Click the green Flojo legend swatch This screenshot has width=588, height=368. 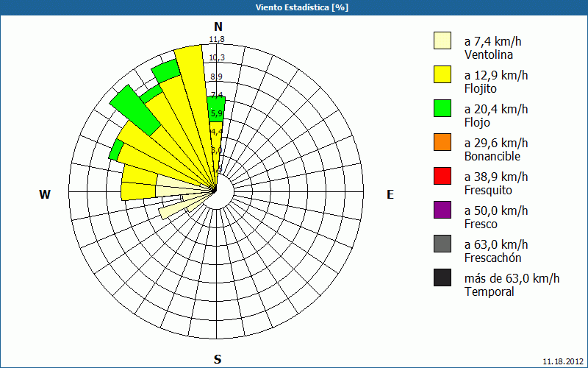click(x=442, y=108)
